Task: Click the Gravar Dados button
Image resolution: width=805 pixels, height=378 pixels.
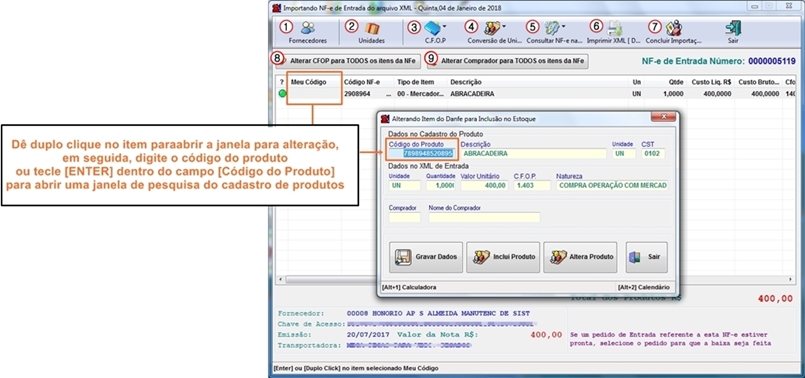Action: pyautogui.click(x=426, y=257)
